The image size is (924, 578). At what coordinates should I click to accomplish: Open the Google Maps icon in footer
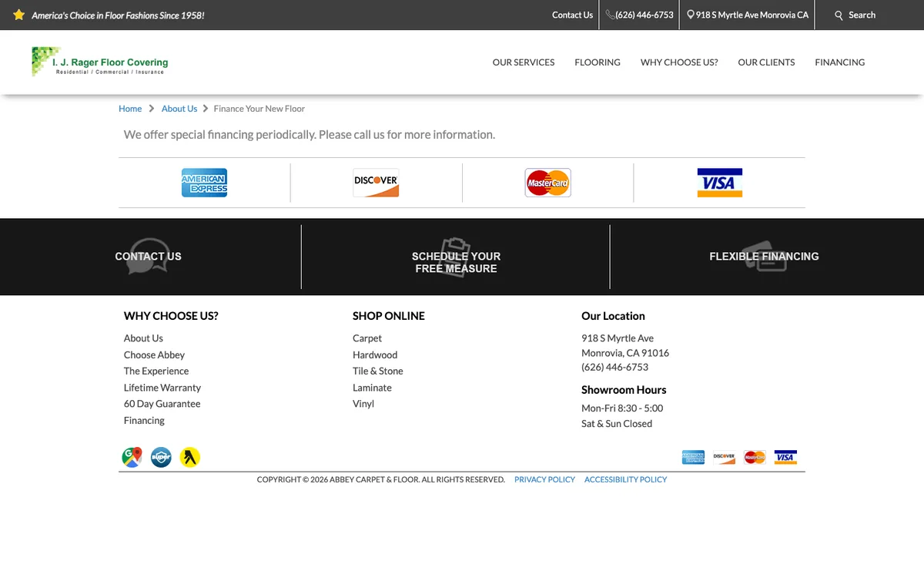[132, 457]
